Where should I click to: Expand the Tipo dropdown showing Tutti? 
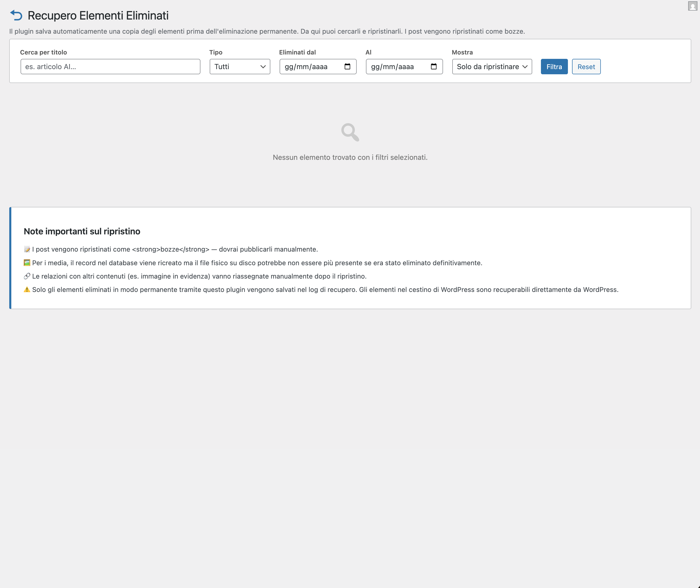(240, 67)
